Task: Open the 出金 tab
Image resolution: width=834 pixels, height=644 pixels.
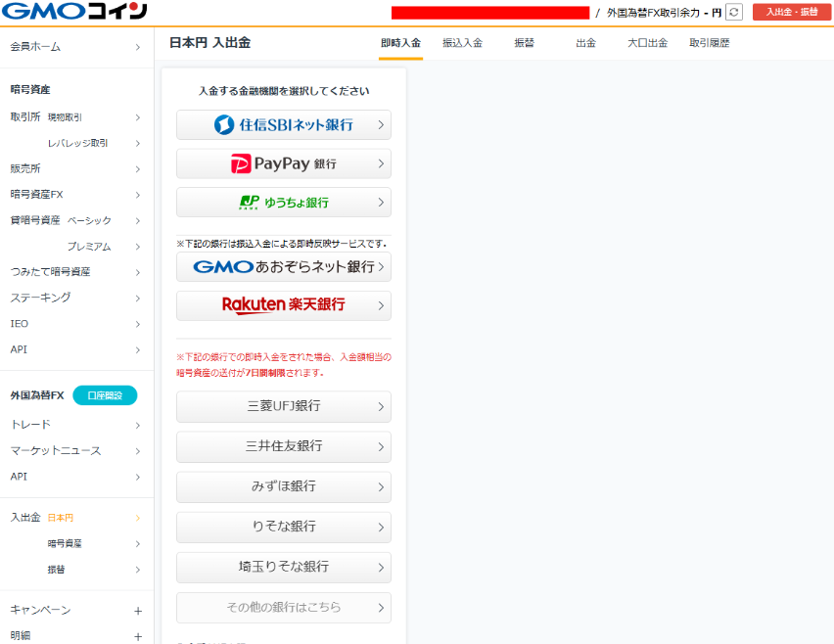Action: pos(585,43)
